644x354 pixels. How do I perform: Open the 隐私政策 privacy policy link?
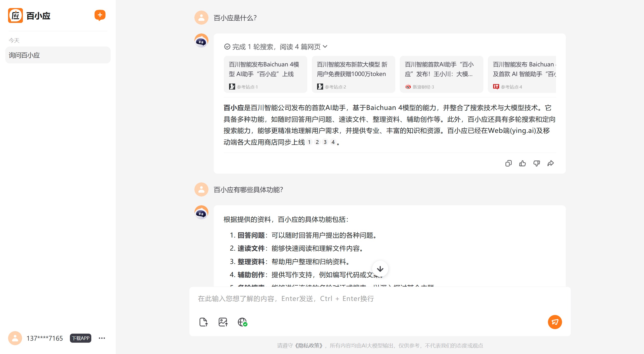309,345
